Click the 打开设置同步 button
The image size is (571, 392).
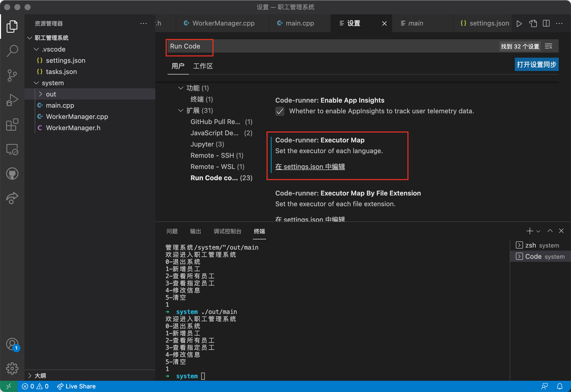point(537,64)
